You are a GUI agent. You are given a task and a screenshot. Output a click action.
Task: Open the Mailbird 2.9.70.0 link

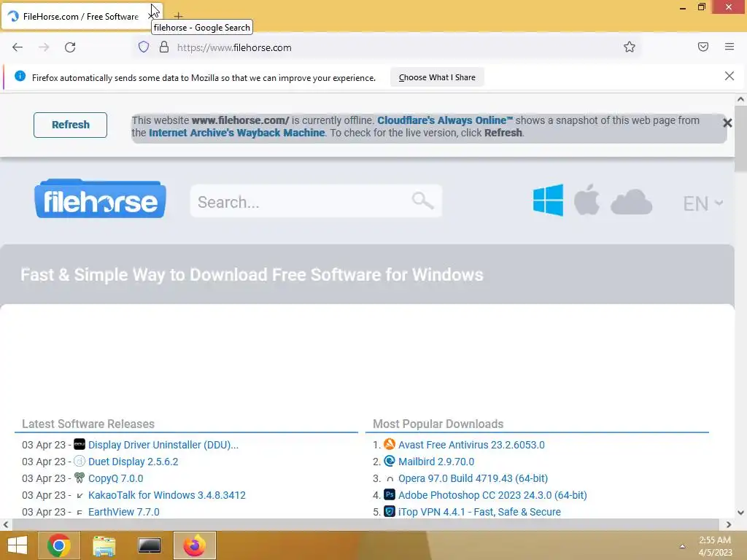point(436,462)
